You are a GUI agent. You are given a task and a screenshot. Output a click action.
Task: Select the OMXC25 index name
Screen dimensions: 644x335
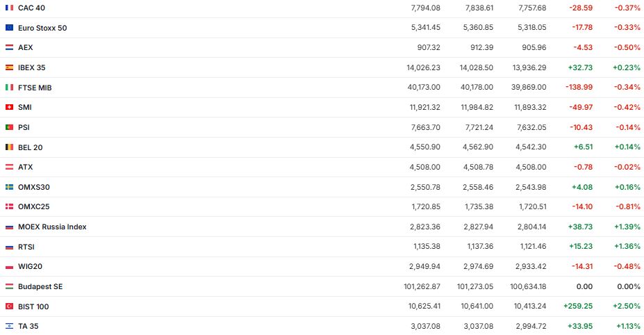click(33, 207)
